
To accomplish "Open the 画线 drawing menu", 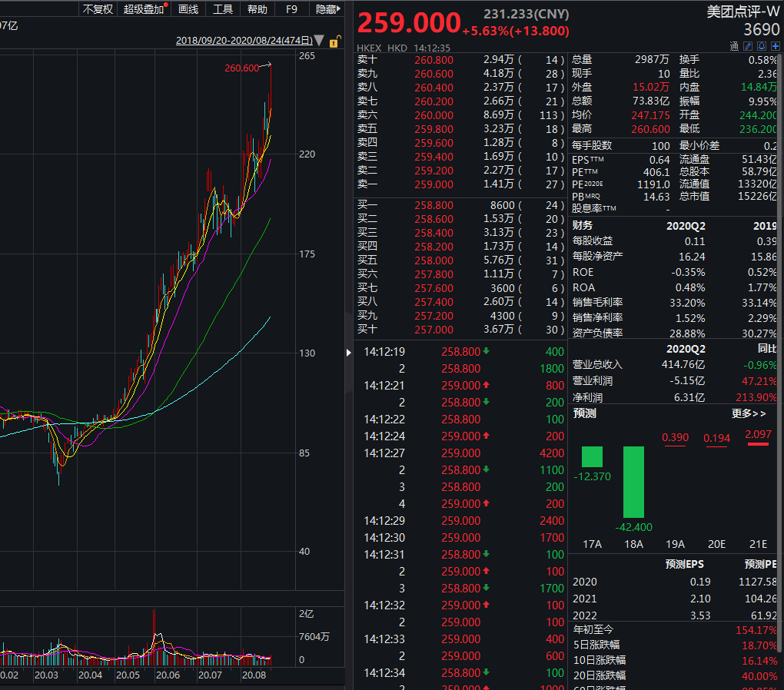I will [x=188, y=9].
